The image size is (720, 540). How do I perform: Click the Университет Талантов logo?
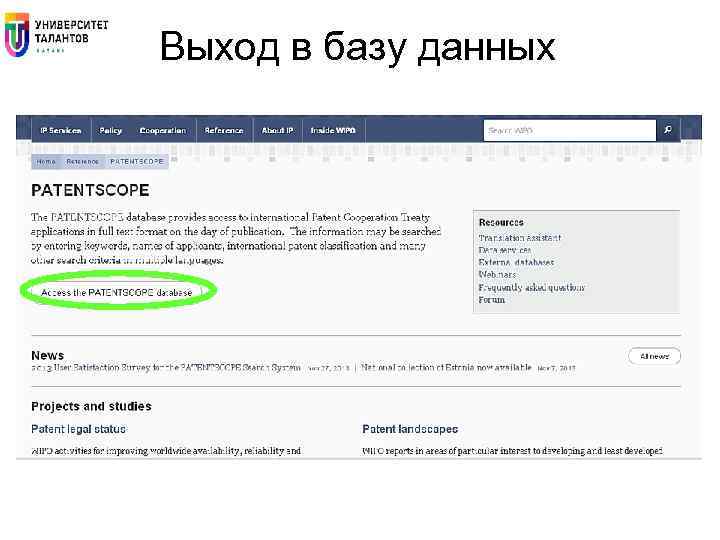pos(56,34)
